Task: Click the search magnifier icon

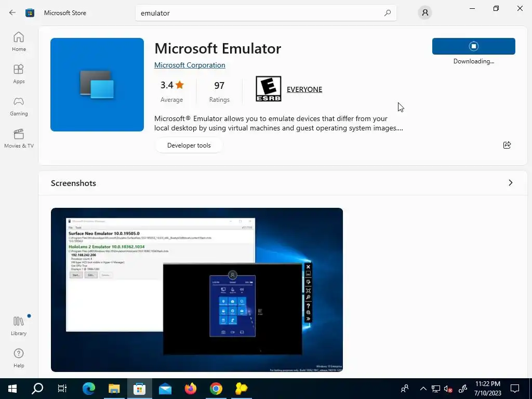Action: coord(388,13)
